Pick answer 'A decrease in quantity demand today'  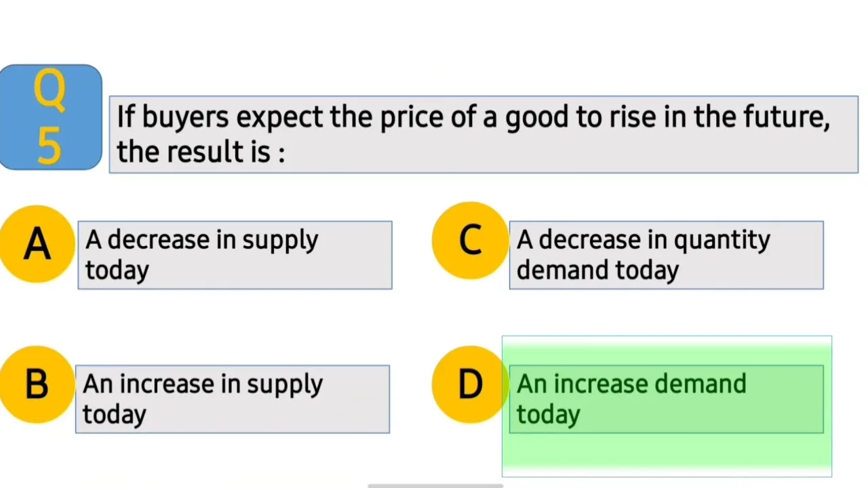(667, 255)
